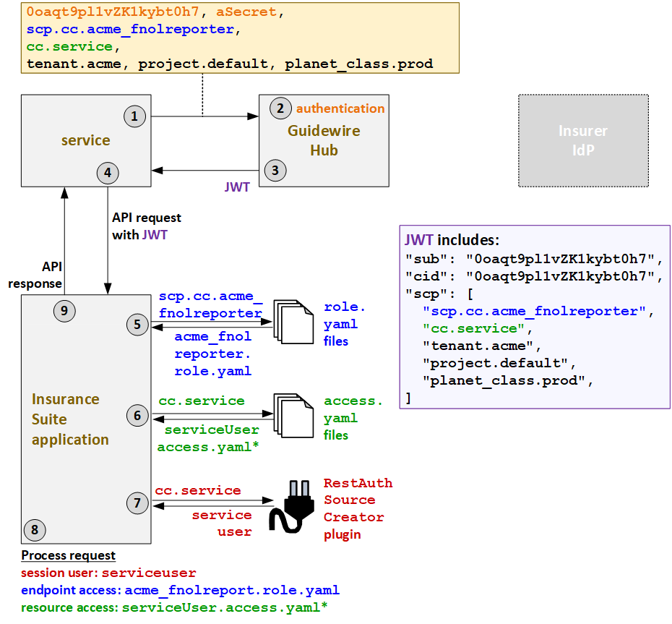
Task: Select the access.yaml stacked files icon
Action: [293, 416]
